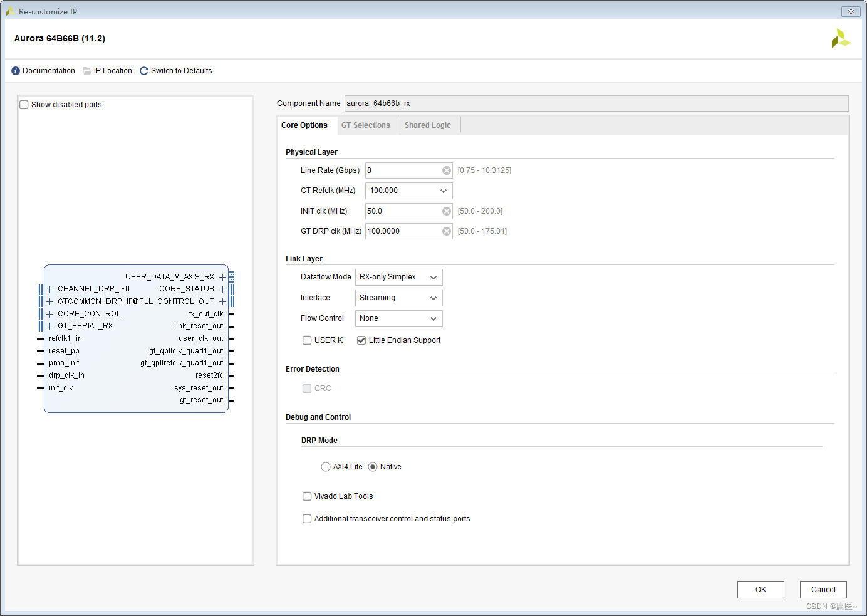This screenshot has width=867, height=616.
Task: Click the Switch to Defaults refresh icon
Action: (144, 71)
